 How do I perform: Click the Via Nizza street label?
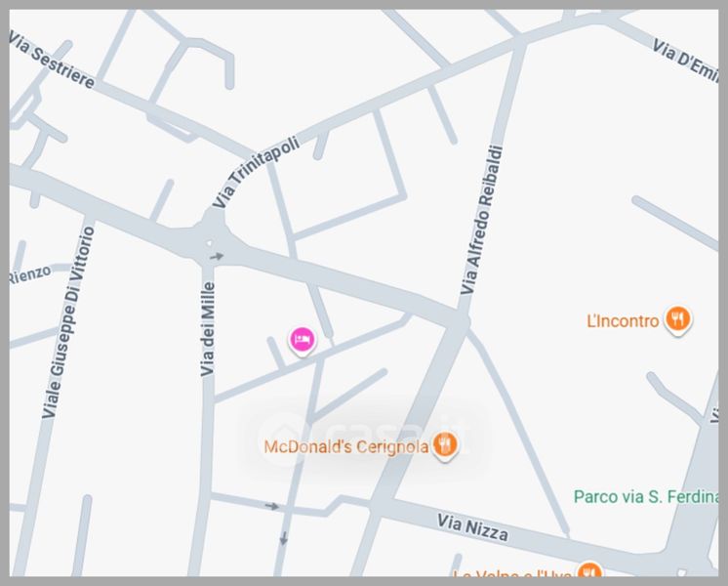click(472, 527)
